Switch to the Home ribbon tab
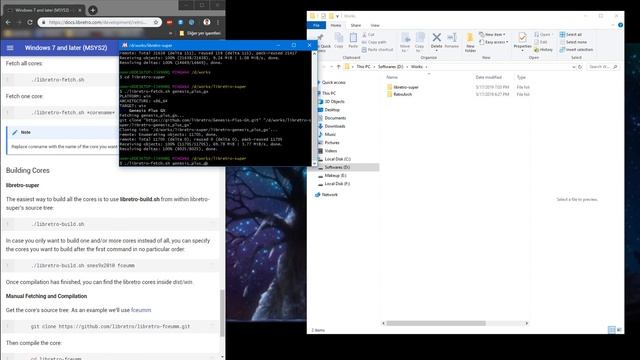 (x=336, y=25)
